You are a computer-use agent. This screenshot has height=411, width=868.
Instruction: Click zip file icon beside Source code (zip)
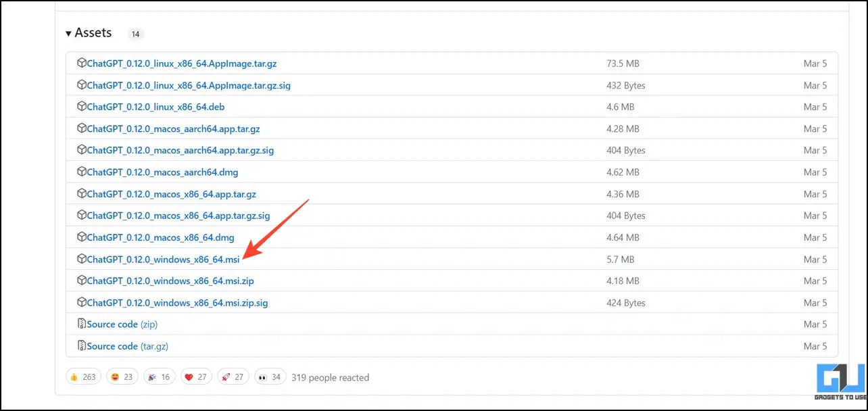click(82, 324)
